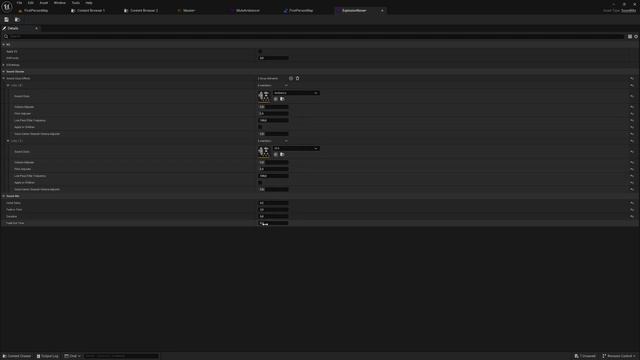Click the EQ Priority value field
The image size is (640, 360).
273,58
